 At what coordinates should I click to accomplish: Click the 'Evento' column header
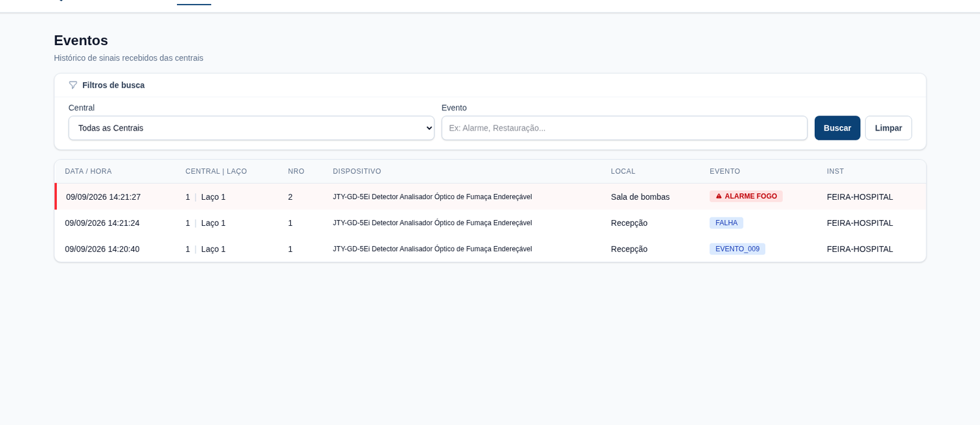pos(725,171)
